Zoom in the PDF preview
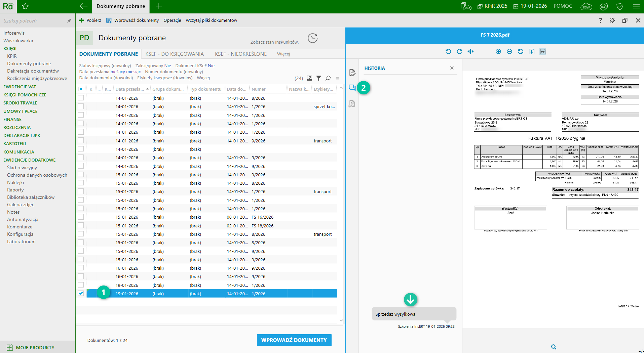The height and width of the screenshot is (353, 644). pyautogui.click(x=498, y=51)
